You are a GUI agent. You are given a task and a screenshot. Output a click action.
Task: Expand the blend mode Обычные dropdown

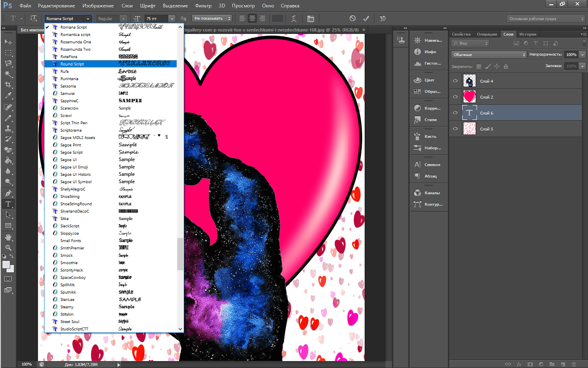pyautogui.click(x=489, y=55)
